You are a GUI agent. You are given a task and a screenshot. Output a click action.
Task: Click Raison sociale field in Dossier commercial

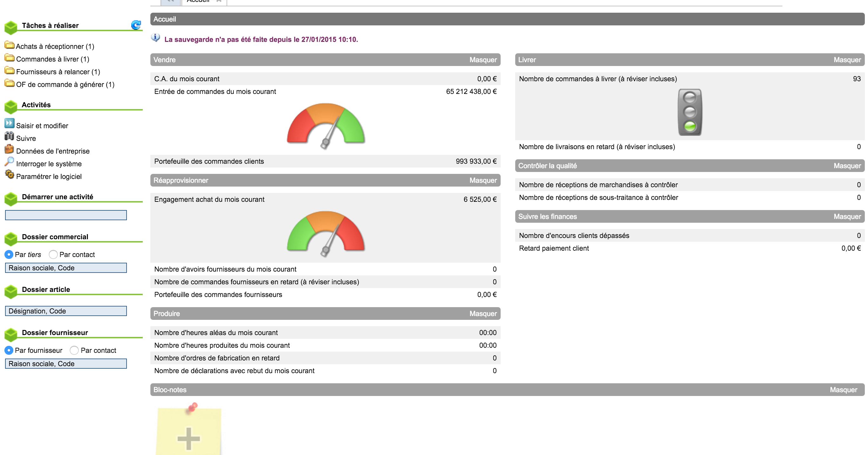coord(66,268)
